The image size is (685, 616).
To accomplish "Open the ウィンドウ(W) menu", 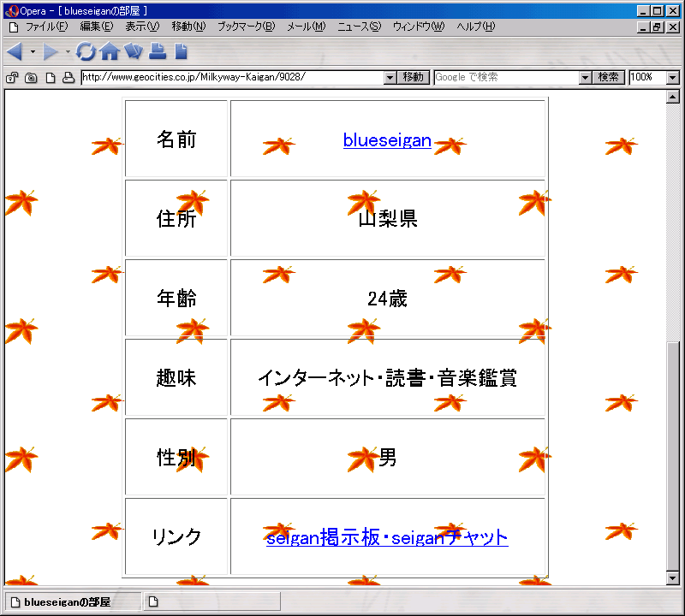I will tap(419, 27).
